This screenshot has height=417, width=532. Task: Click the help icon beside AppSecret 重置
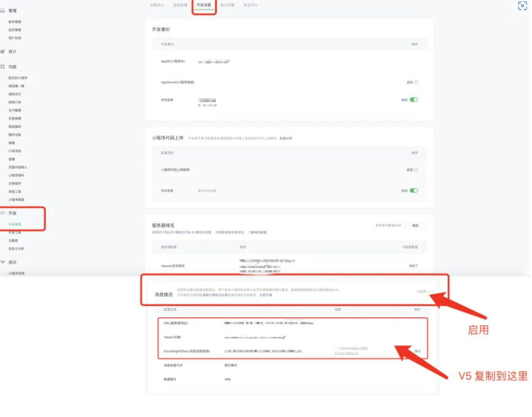[x=416, y=82]
